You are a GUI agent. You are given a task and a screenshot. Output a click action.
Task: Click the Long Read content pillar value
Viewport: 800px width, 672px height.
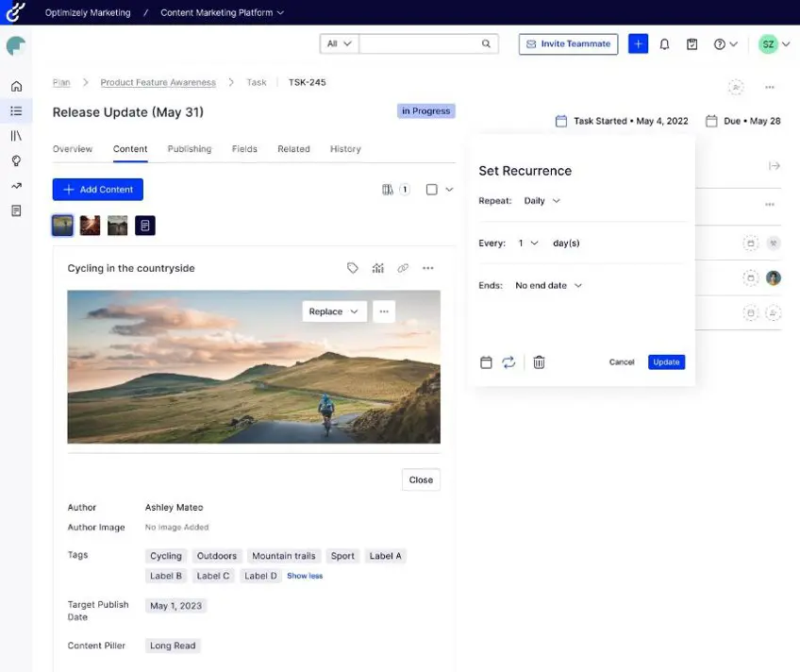pyautogui.click(x=173, y=646)
